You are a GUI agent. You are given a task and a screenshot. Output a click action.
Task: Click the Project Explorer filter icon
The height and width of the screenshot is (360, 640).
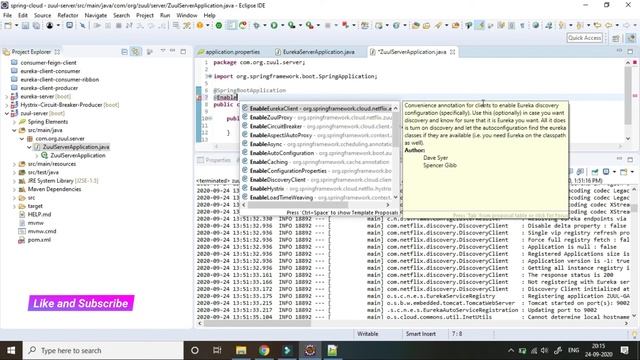[x=149, y=52]
